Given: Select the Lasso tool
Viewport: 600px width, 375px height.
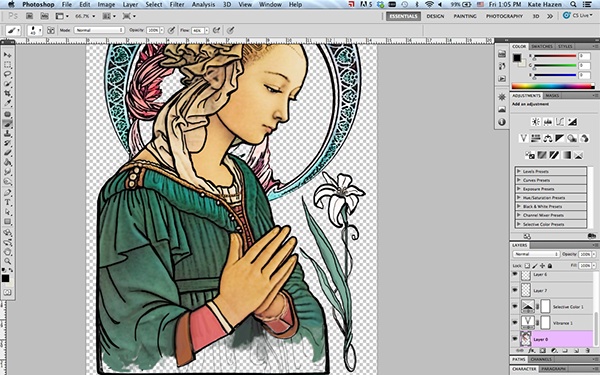Looking at the screenshot, I should 7,74.
